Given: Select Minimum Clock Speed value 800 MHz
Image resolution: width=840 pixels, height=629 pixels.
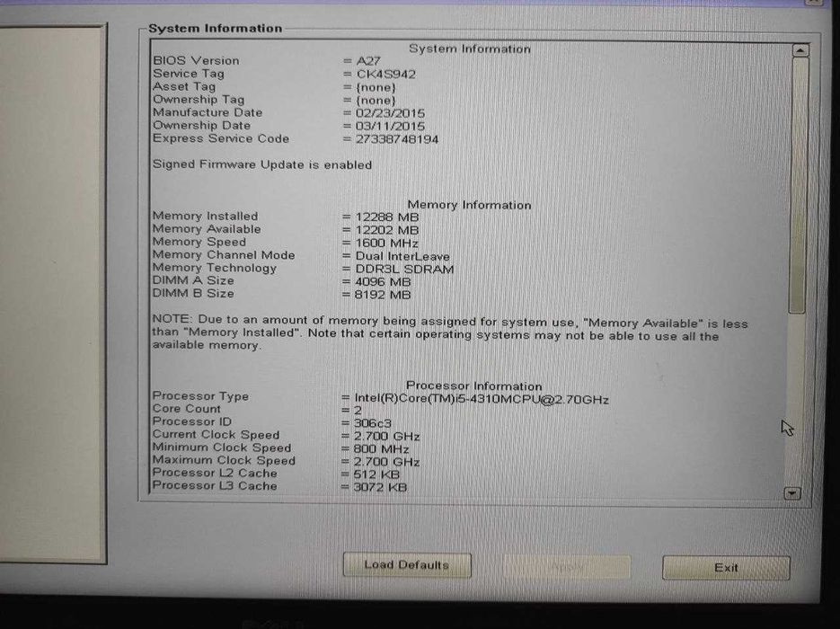Looking at the screenshot, I should (x=381, y=449).
